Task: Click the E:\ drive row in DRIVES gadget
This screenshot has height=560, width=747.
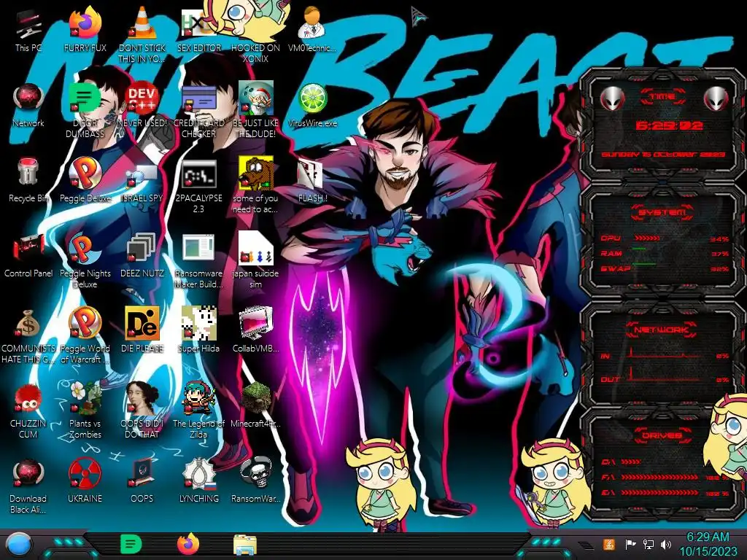Action: pos(665,493)
